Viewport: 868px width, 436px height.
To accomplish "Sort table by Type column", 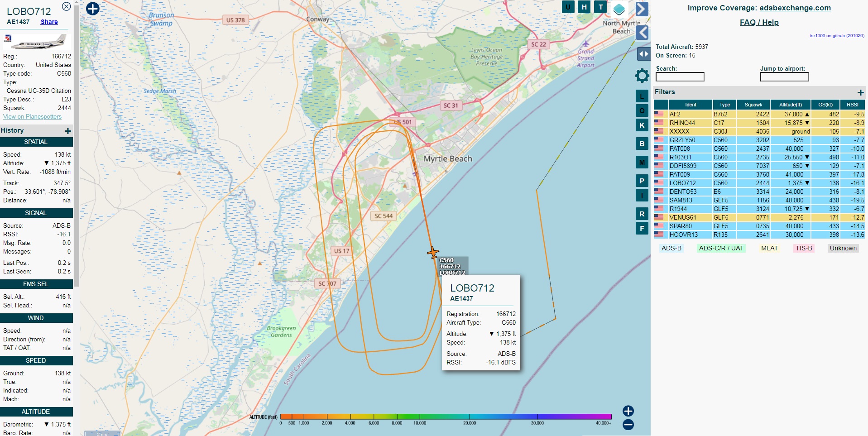I will 724,105.
